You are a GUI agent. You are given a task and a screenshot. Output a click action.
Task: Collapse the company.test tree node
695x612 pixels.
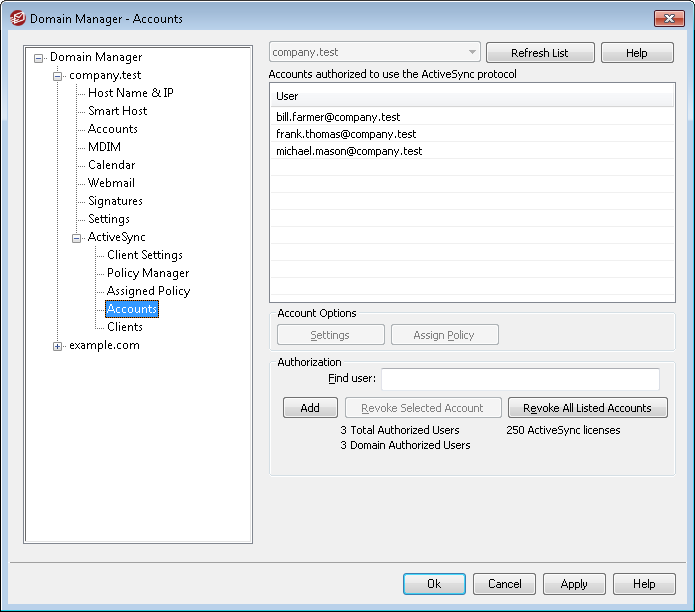(57, 76)
